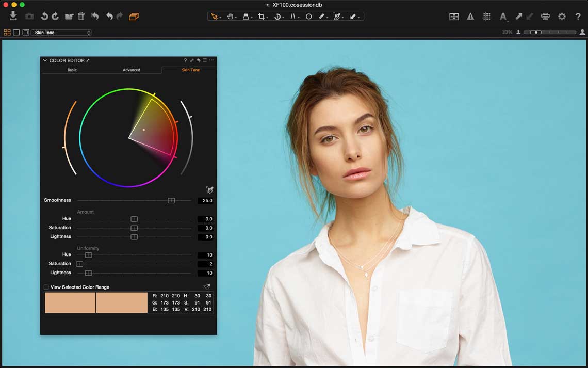Click the skin tone color picker eyedropper
This screenshot has height=368, width=588.
[209, 190]
